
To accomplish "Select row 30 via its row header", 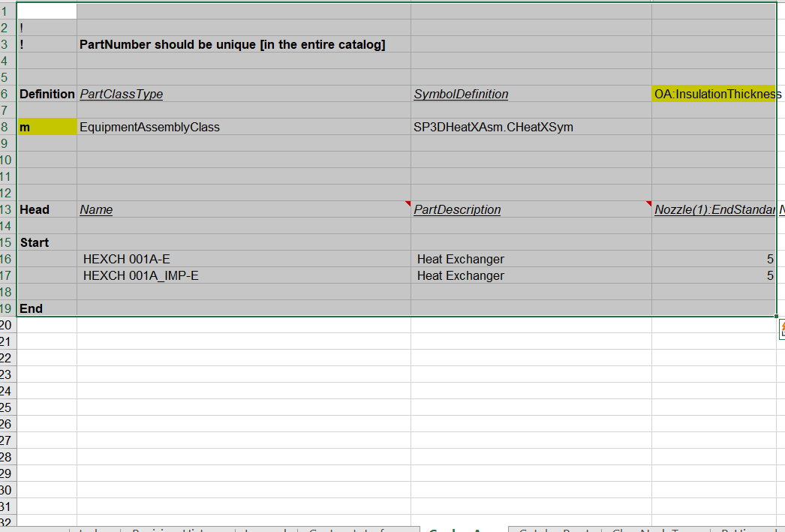I will [x=7, y=490].
